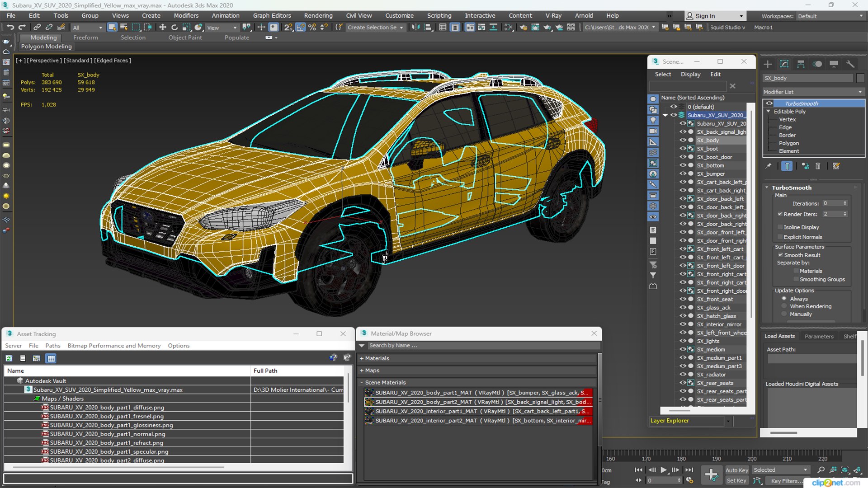Select When Rendering update option
Screen dimensions: 868x488
pos(784,306)
